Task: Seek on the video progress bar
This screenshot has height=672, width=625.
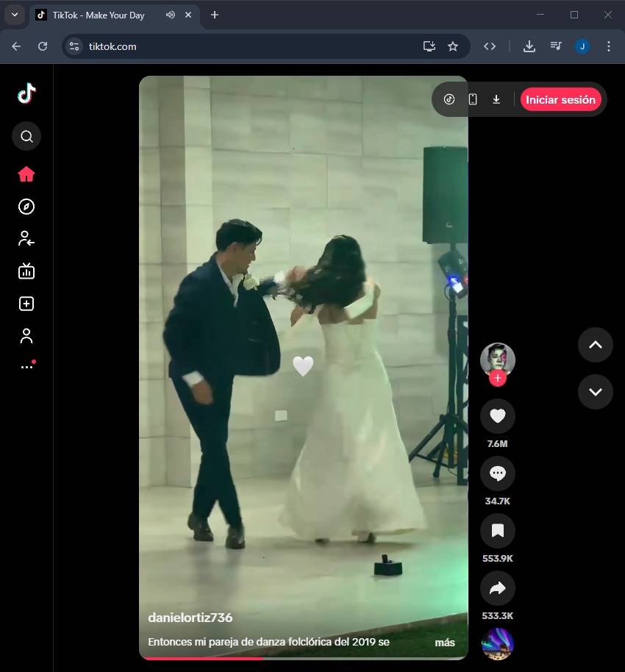Action: pos(303,658)
